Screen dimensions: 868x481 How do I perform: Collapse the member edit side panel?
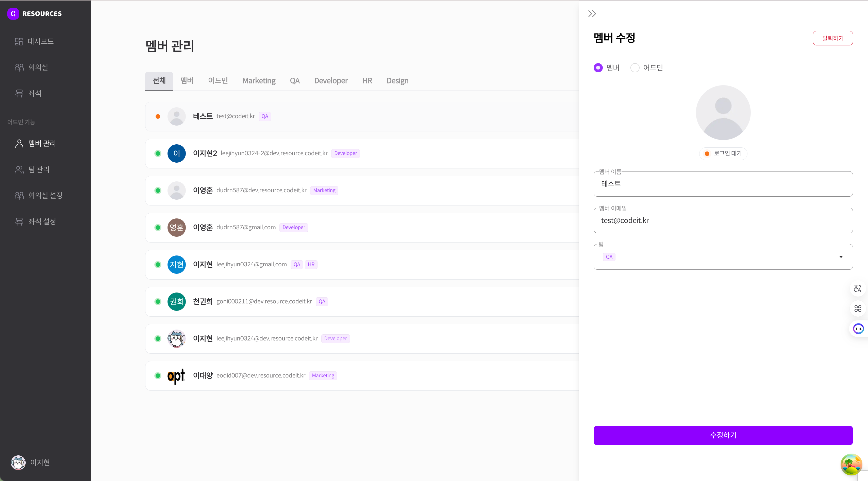pos(592,14)
